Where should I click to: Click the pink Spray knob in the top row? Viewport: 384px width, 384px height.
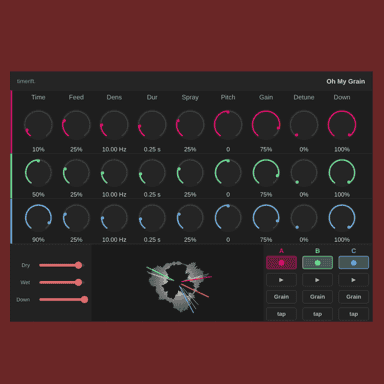190,125
